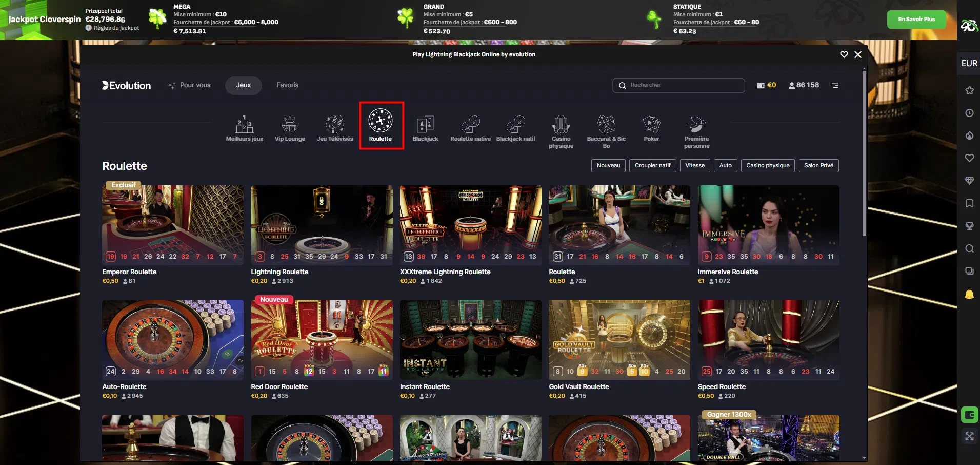Click the MÉGA jackpot amount €7,513.81
Screen dimensions: 980x465
click(x=190, y=31)
